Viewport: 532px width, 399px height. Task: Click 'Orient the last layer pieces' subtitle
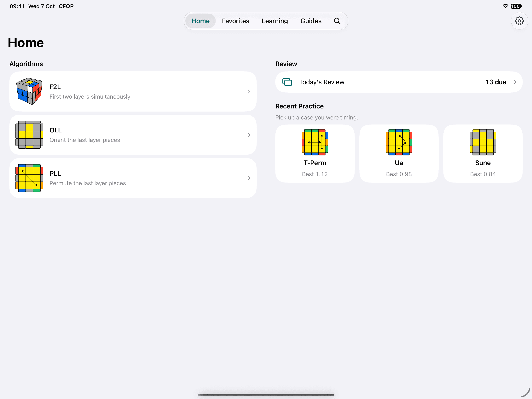click(85, 140)
